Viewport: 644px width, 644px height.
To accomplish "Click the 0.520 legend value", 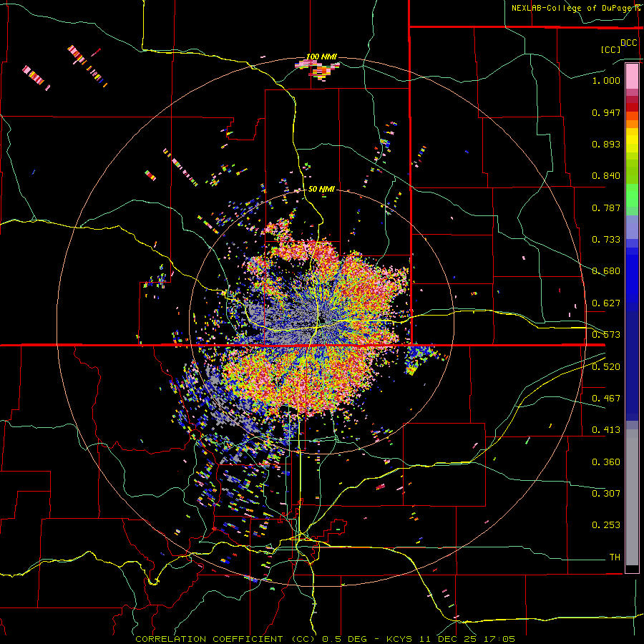I will (606, 367).
